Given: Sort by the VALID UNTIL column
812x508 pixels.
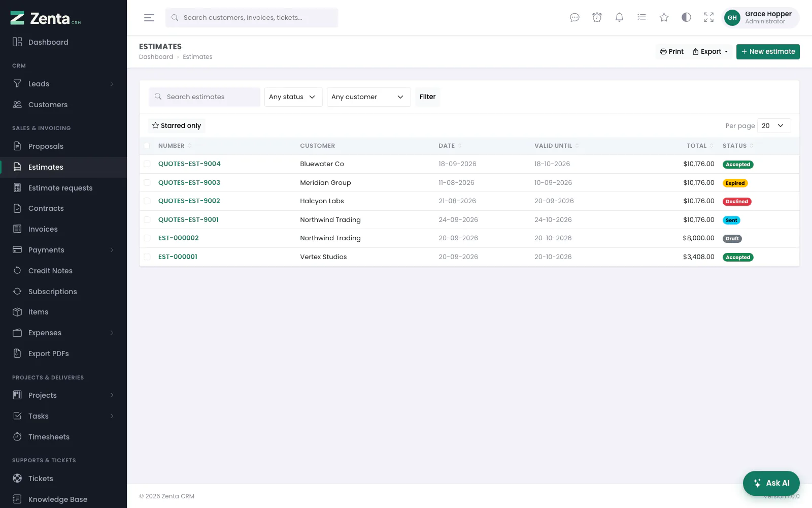Looking at the screenshot, I should pos(556,146).
